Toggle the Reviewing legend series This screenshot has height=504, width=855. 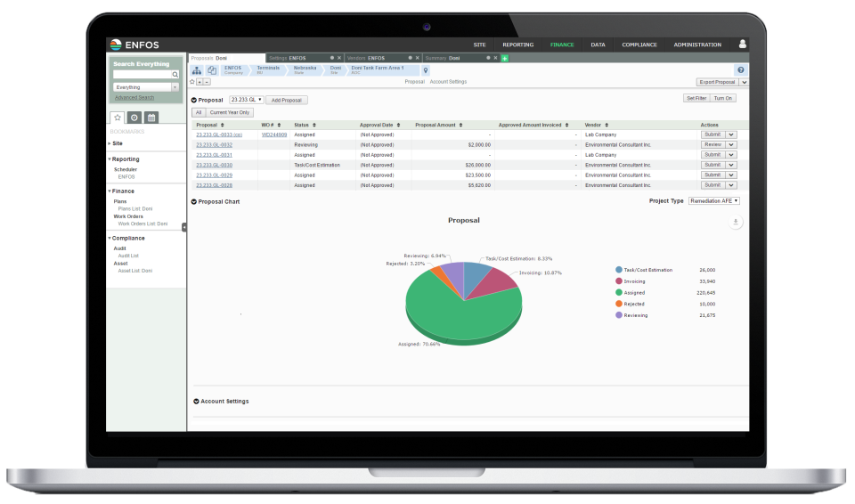click(x=631, y=315)
